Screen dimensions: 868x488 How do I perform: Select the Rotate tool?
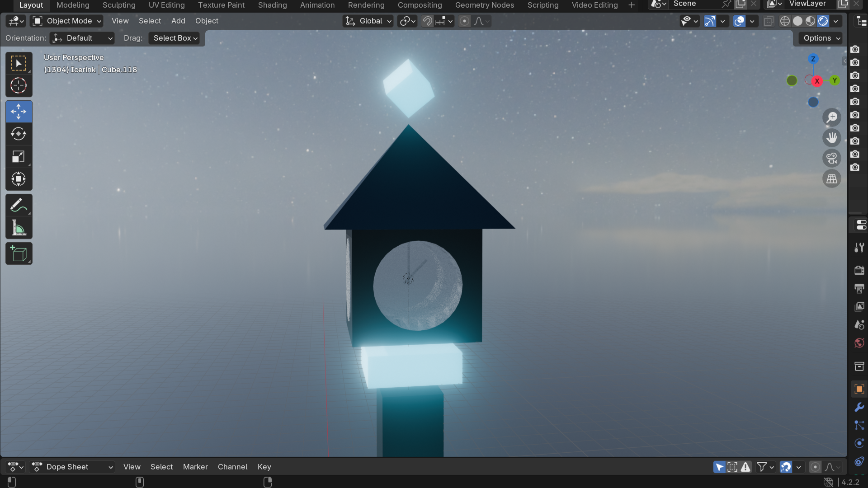pyautogui.click(x=19, y=134)
